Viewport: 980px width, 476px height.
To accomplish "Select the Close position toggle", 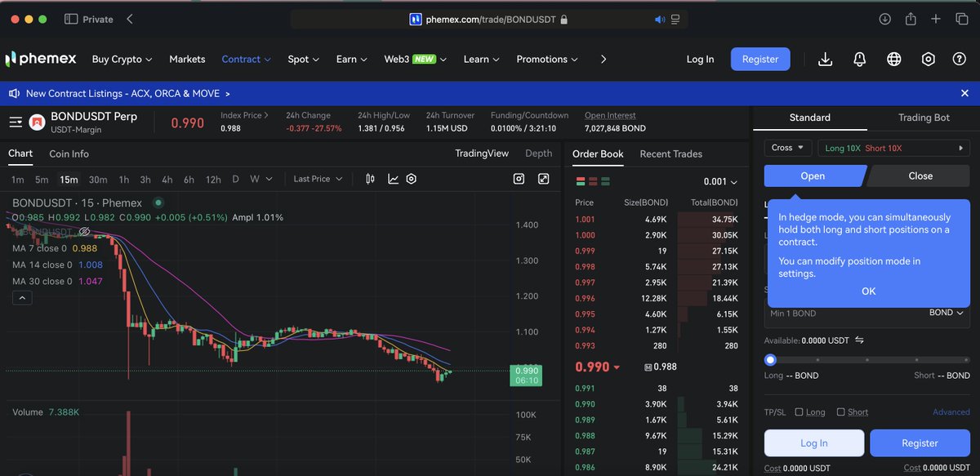I will [x=920, y=176].
